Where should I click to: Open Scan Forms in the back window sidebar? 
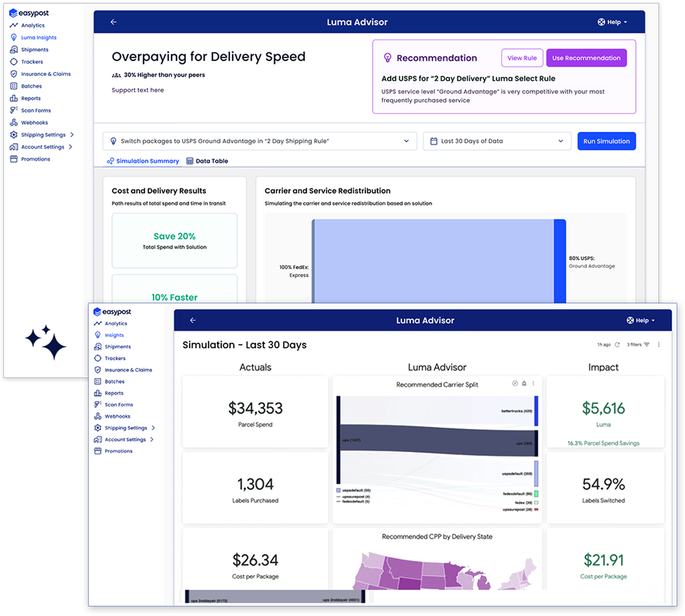pos(30,111)
